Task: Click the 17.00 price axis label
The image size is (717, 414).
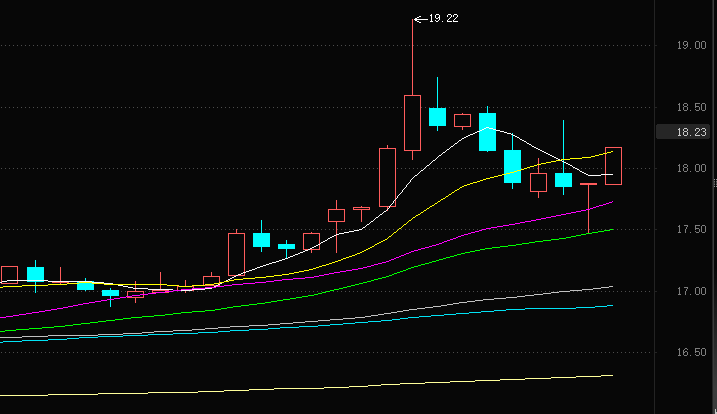Action: [x=691, y=291]
